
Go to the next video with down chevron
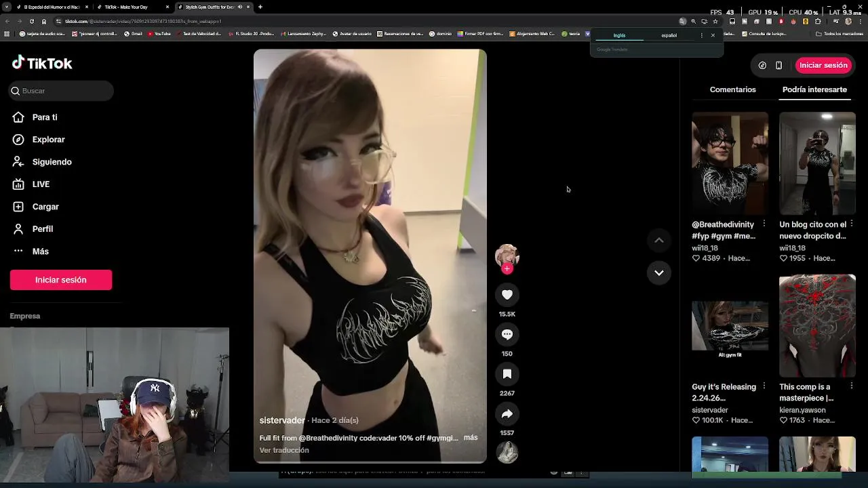pyautogui.click(x=658, y=272)
